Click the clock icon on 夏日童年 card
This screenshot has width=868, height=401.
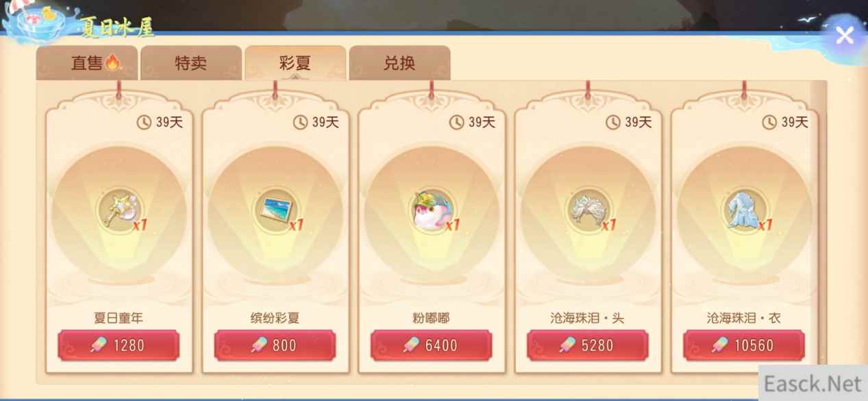coord(144,122)
